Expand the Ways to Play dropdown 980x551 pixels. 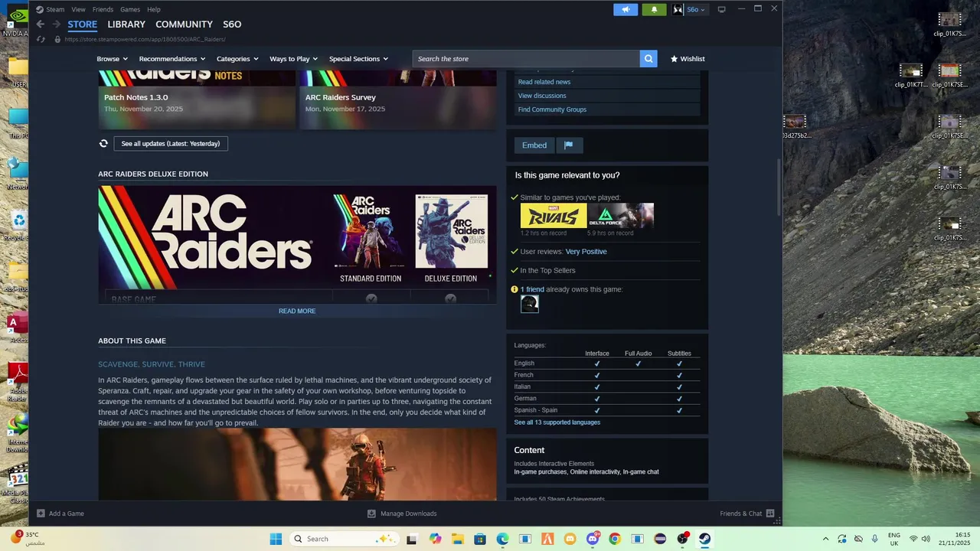294,59
